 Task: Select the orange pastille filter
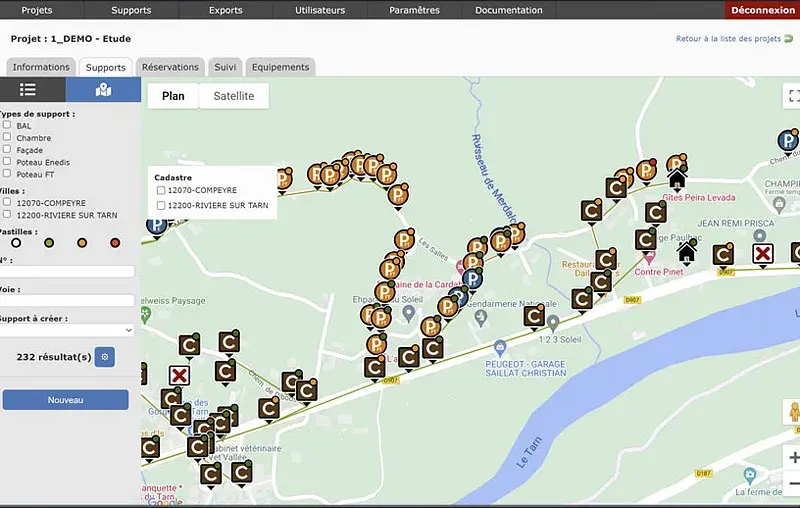tap(82, 243)
